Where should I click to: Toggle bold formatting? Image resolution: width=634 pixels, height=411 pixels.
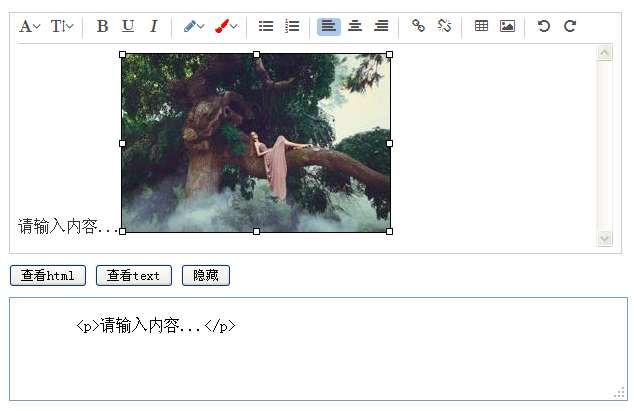[102, 26]
